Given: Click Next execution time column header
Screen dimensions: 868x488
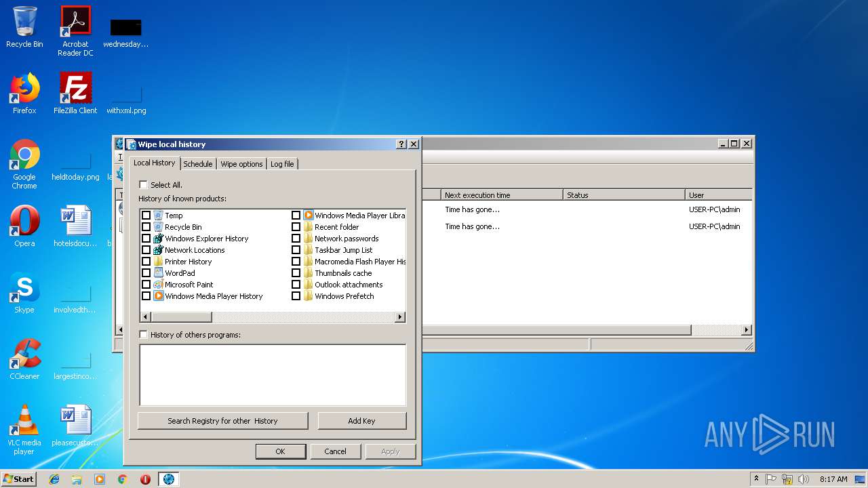Looking at the screenshot, I should click(x=502, y=195).
